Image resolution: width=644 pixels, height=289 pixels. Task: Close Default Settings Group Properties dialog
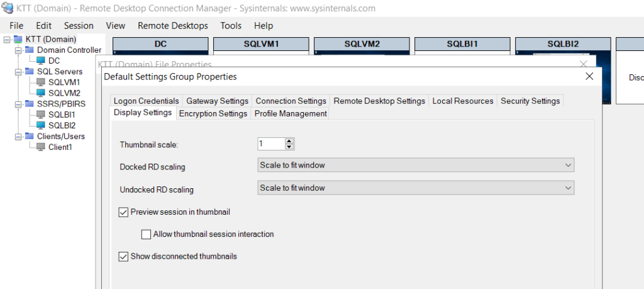click(589, 76)
